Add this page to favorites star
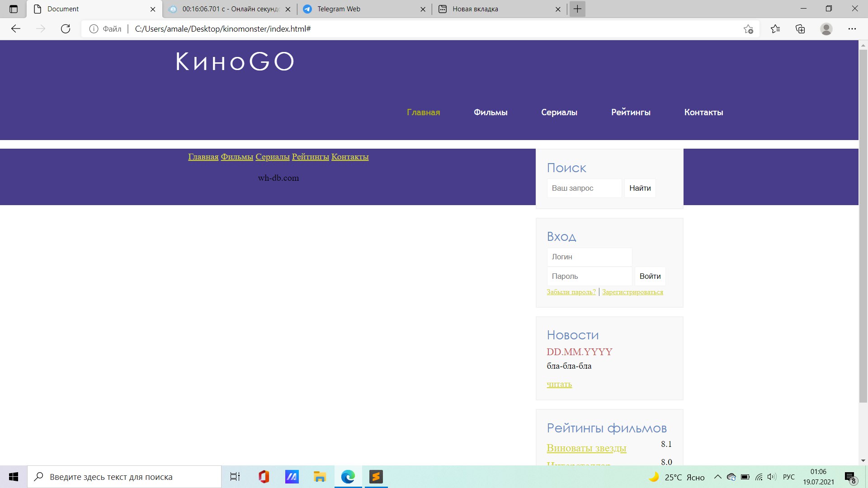868x488 pixels. click(x=748, y=29)
